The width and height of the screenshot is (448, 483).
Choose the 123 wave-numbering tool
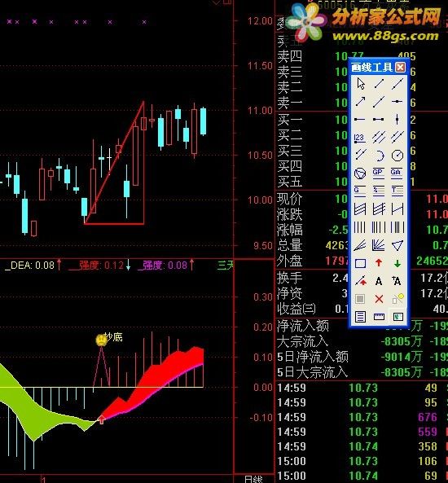tap(360, 138)
